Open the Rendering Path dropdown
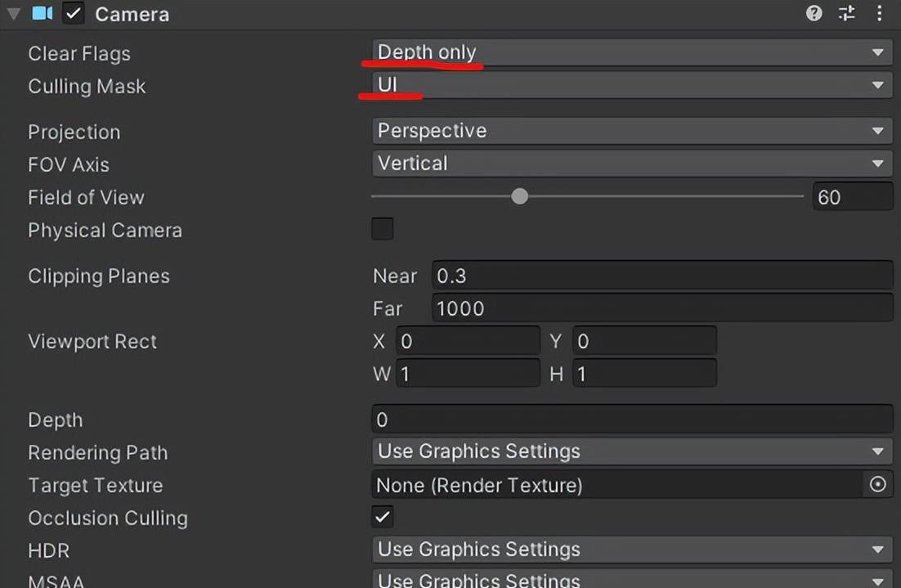901x588 pixels. (631, 451)
